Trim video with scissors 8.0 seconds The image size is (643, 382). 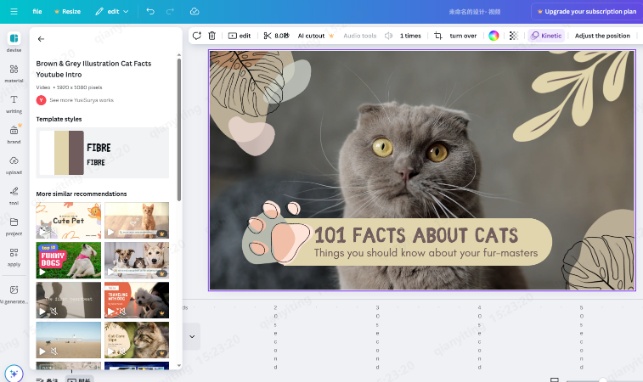point(276,36)
